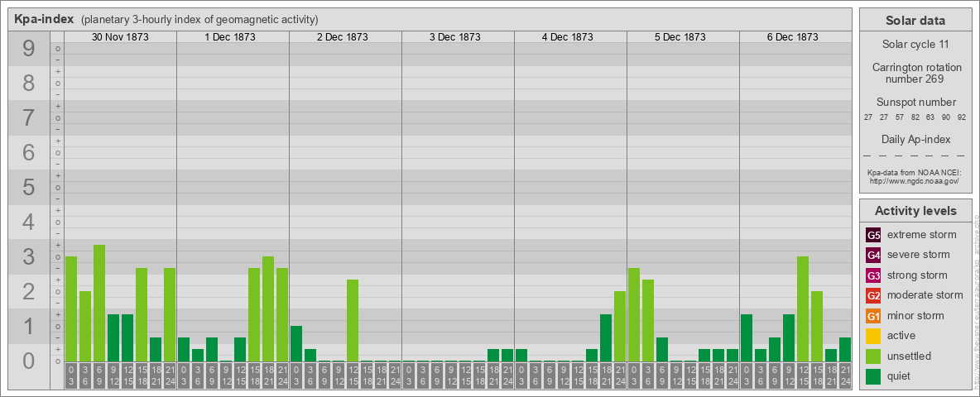Click the 2 Dec 12–15h bar
The image size is (980, 397).
coord(353,321)
